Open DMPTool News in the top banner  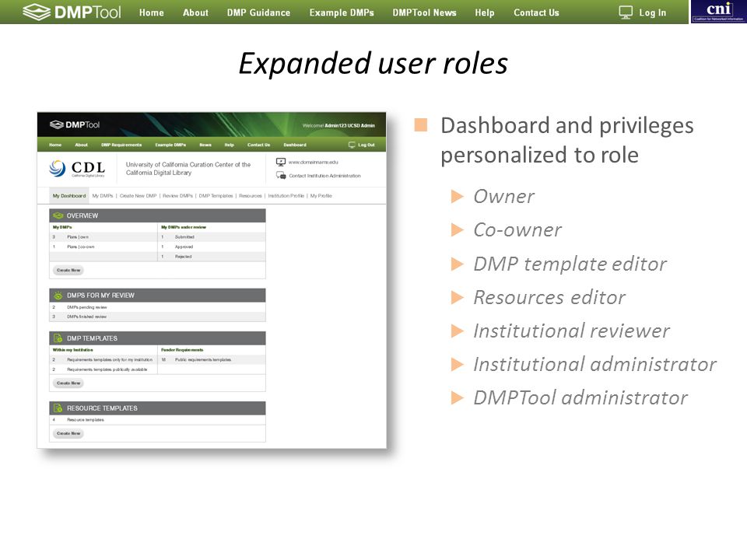tap(425, 13)
